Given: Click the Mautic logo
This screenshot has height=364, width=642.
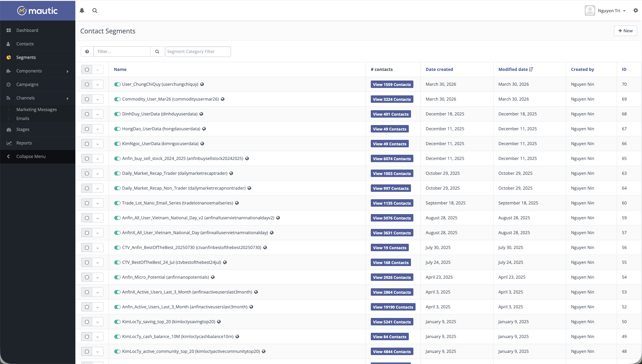Looking at the screenshot, I should coord(38,10).
